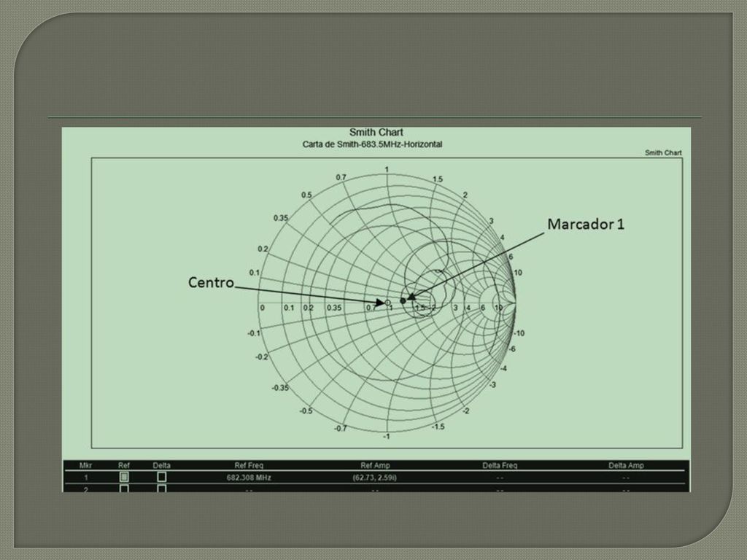
Task: Select the 682.308 MHz frequency value
Action: 249,477
